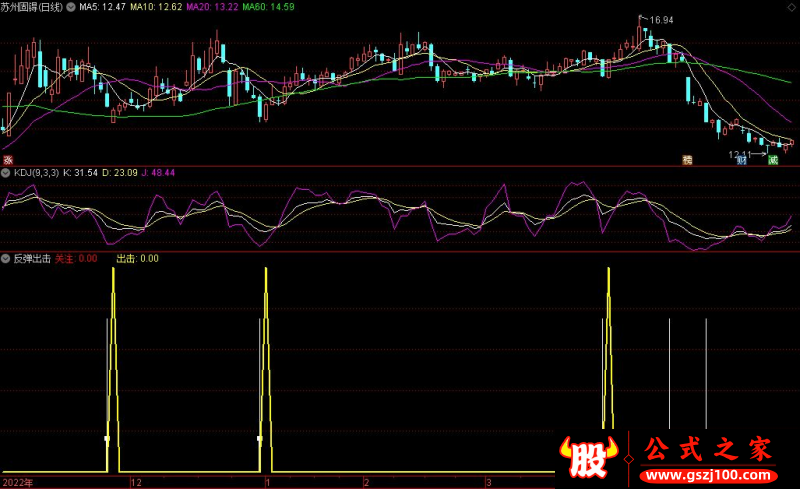Click the 2022年 timeline label
Image resolution: width=800 pixels, height=489 pixels.
click(17, 482)
